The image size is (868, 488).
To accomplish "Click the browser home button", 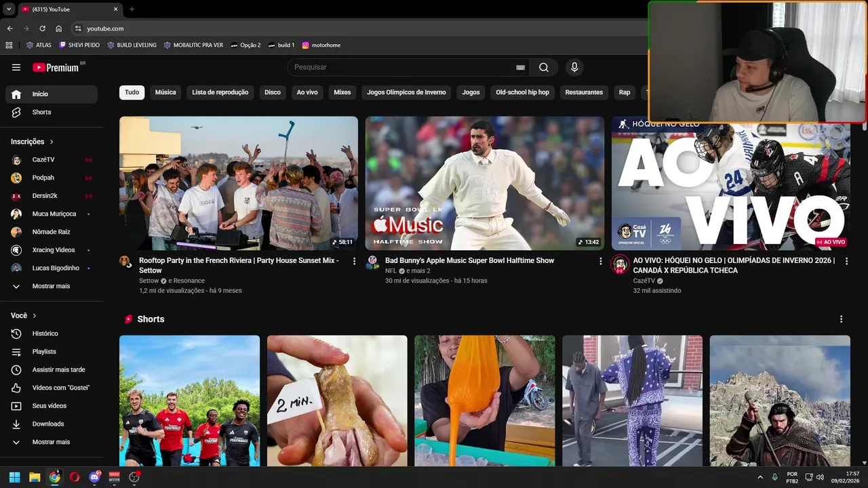I will [x=59, y=28].
